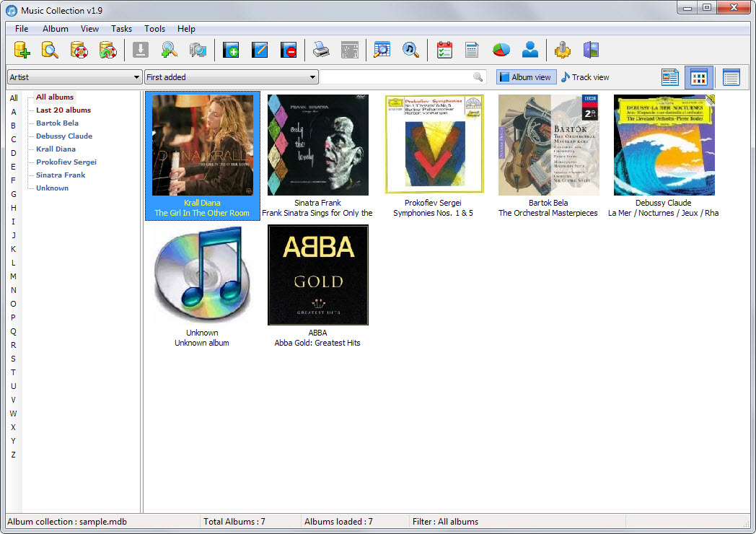The image size is (756, 534).
Task: Open the File menu
Action: pos(22,29)
